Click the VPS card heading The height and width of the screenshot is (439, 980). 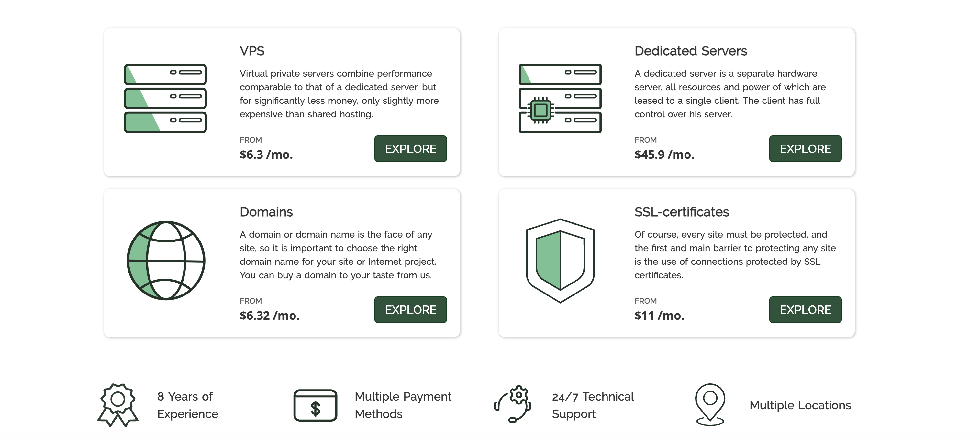click(252, 51)
